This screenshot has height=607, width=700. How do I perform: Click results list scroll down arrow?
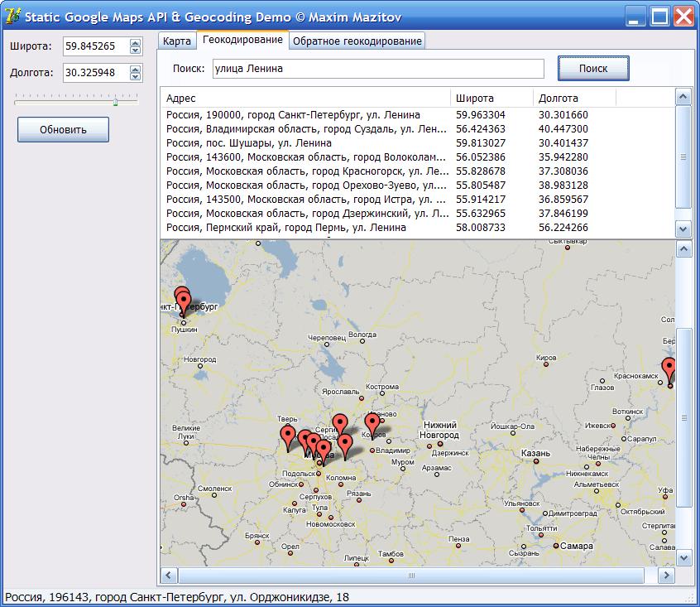[x=683, y=229]
